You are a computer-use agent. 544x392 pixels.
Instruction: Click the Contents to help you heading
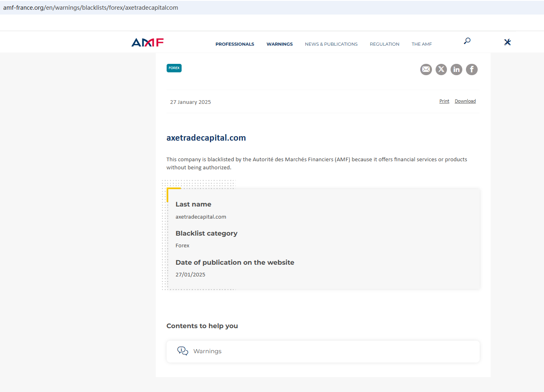coord(202,326)
